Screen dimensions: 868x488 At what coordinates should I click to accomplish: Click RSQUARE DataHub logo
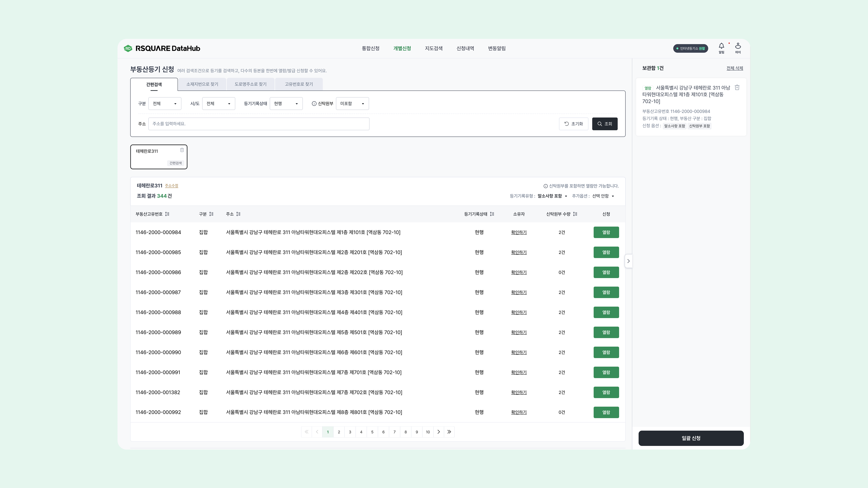[x=162, y=49]
